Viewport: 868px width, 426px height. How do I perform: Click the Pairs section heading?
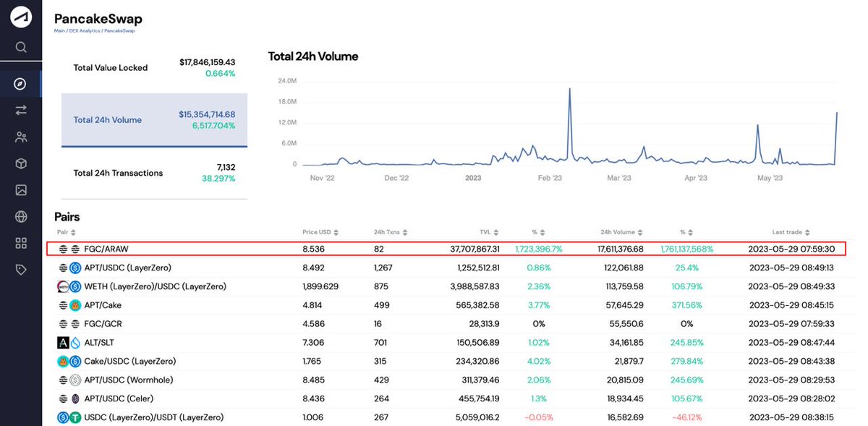(x=67, y=216)
